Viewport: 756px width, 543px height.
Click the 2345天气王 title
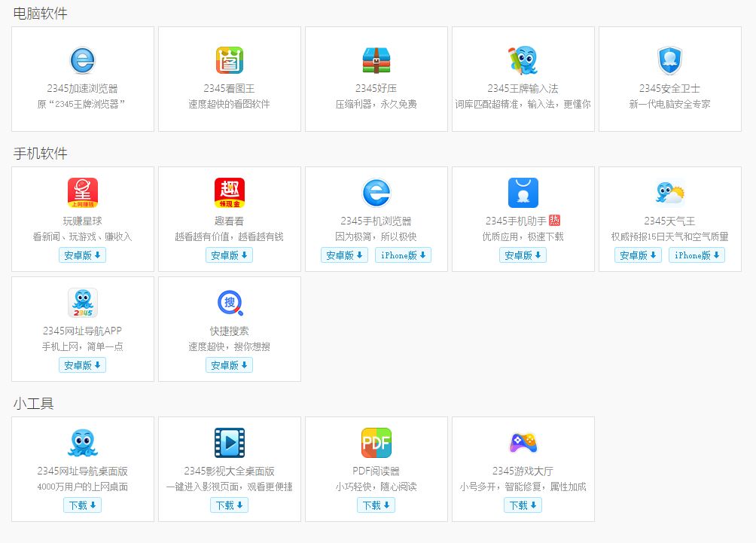[x=669, y=221]
